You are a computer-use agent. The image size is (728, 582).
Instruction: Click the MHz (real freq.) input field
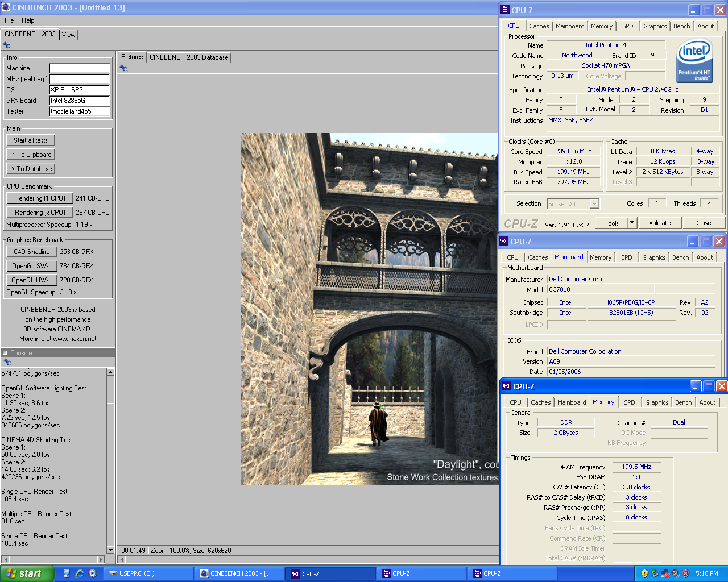pyautogui.click(x=79, y=79)
